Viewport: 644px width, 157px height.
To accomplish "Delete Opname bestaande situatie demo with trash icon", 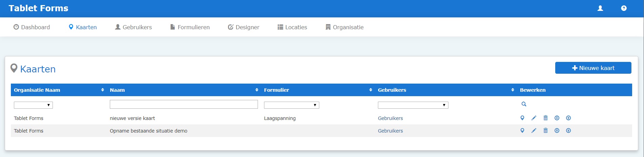I will pyautogui.click(x=545, y=130).
